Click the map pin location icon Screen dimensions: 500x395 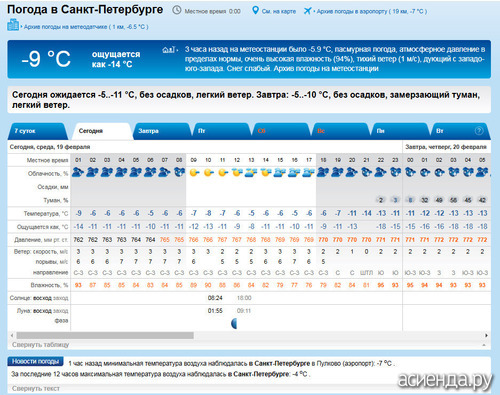[x=255, y=10]
